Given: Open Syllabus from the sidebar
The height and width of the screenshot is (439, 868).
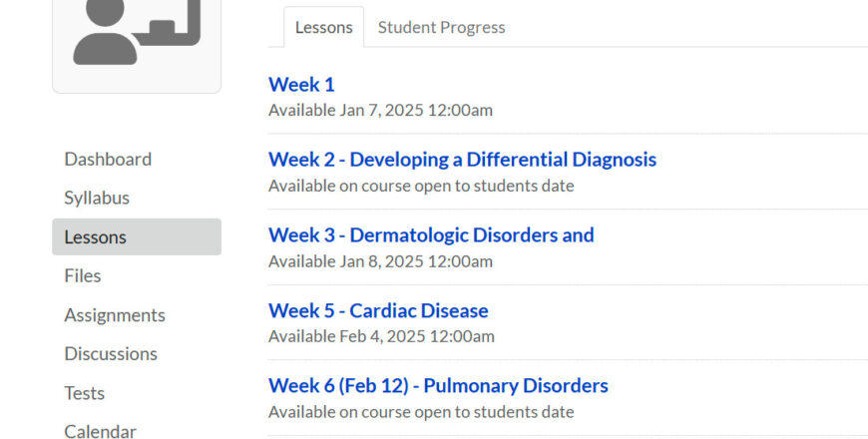Looking at the screenshot, I should tap(97, 198).
